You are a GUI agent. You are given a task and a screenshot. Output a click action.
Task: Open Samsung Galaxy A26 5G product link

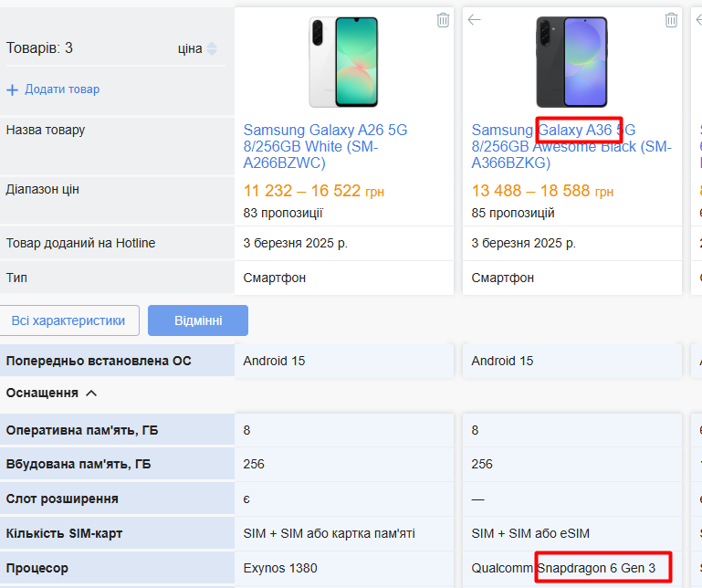[325, 146]
